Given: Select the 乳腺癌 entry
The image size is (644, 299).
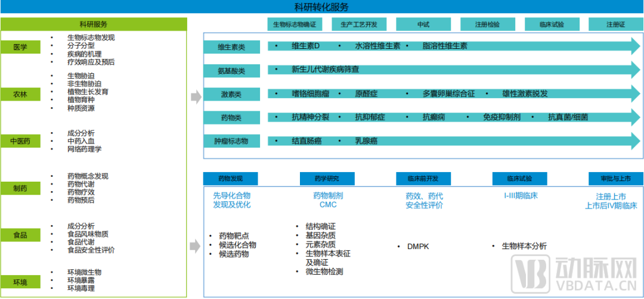Looking at the screenshot, I should (x=366, y=141).
